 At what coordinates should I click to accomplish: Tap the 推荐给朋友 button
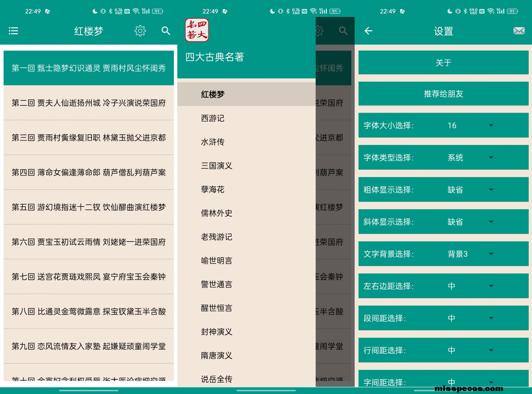pos(443,94)
